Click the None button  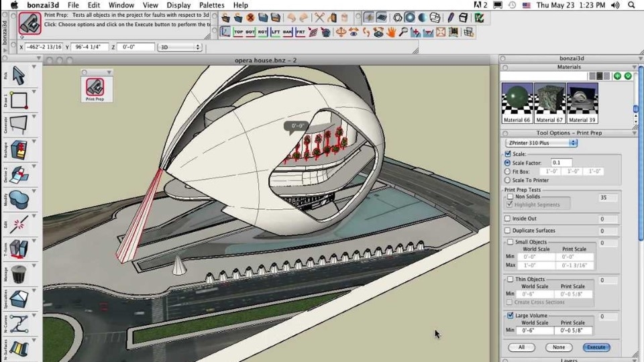[559, 347]
